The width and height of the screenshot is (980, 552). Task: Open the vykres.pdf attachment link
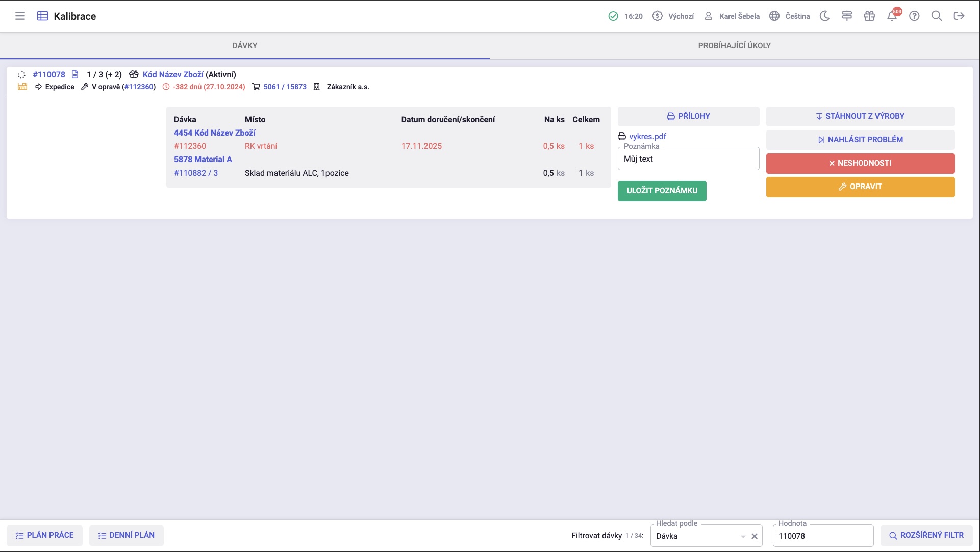coord(647,136)
